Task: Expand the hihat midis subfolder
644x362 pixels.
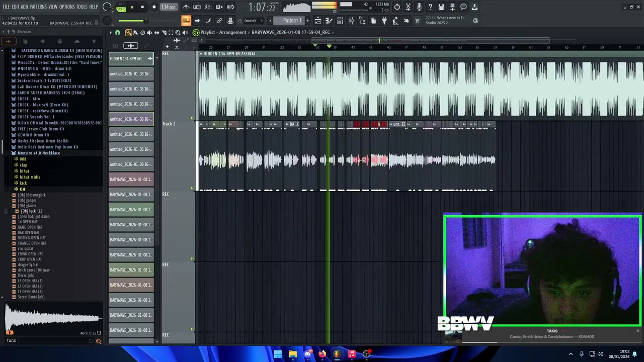Action: coord(30,177)
